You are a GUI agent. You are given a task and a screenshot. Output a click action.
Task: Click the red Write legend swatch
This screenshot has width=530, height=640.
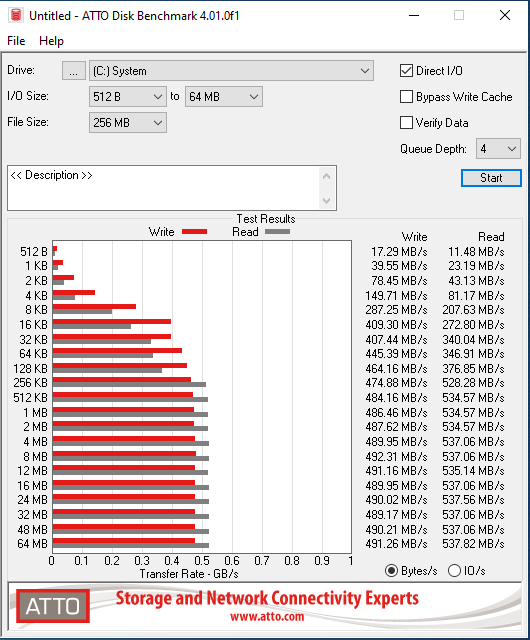(194, 231)
